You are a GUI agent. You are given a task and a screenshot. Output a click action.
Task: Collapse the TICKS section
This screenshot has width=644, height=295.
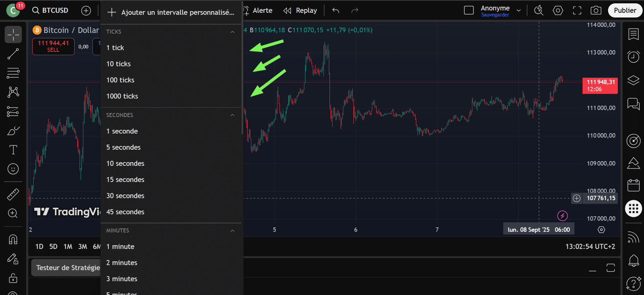pos(232,32)
